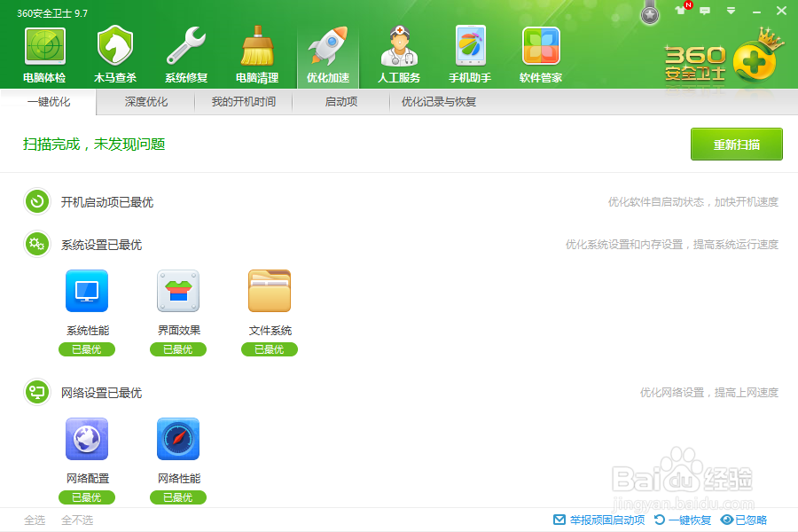Click 已最优 badge under 文件系统

pos(270,349)
